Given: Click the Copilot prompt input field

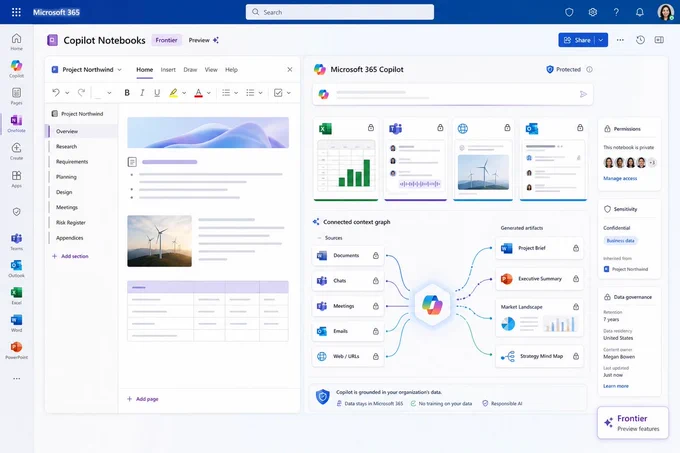Looking at the screenshot, I should point(452,94).
